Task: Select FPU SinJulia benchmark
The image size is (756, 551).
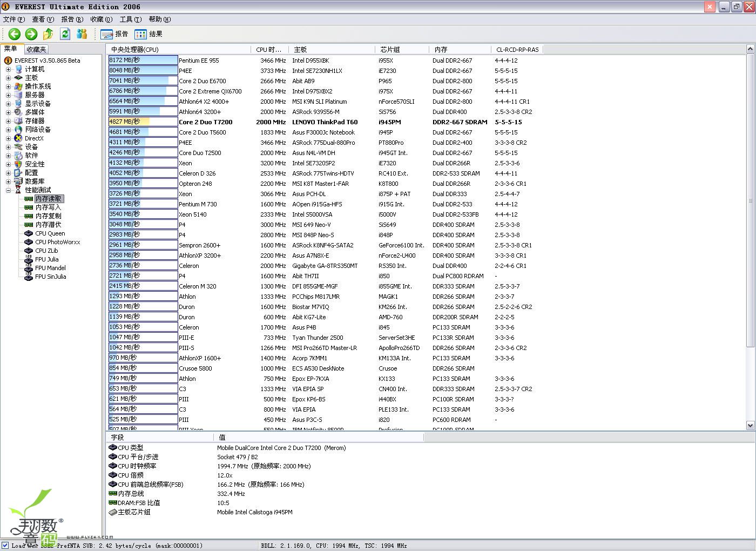Action: (x=51, y=277)
